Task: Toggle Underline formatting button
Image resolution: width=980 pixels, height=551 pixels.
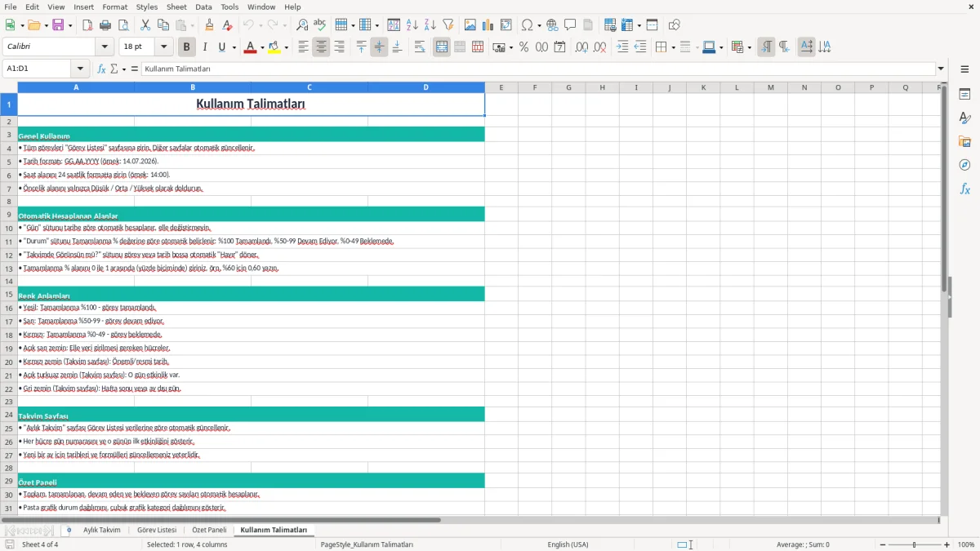Action: pyautogui.click(x=221, y=47)
